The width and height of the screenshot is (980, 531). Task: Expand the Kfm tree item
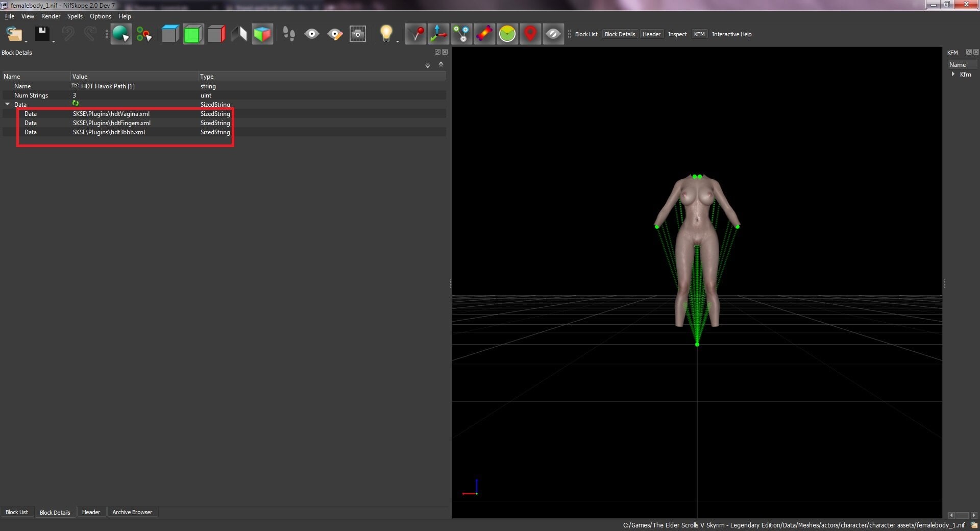(953, 75)
